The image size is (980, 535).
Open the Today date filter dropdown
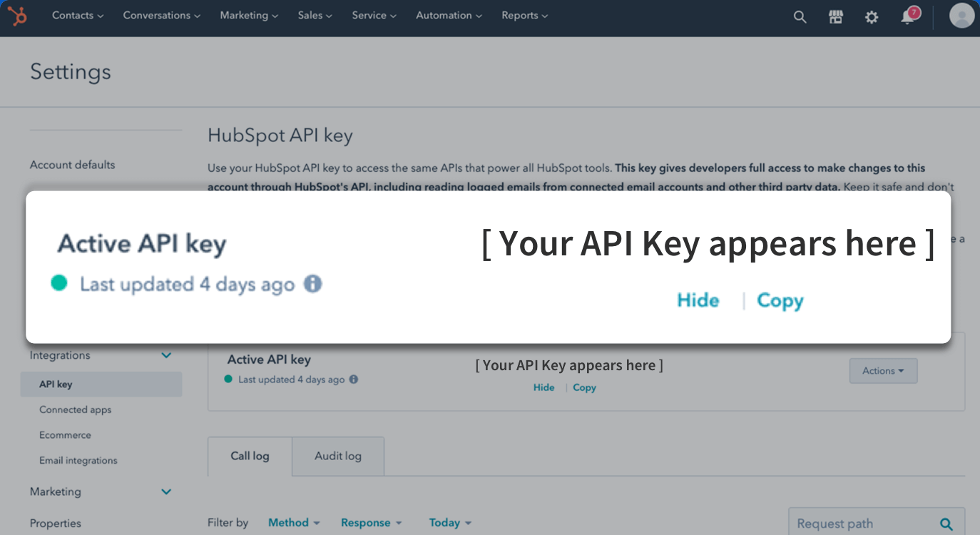click(x=450, y=523)
